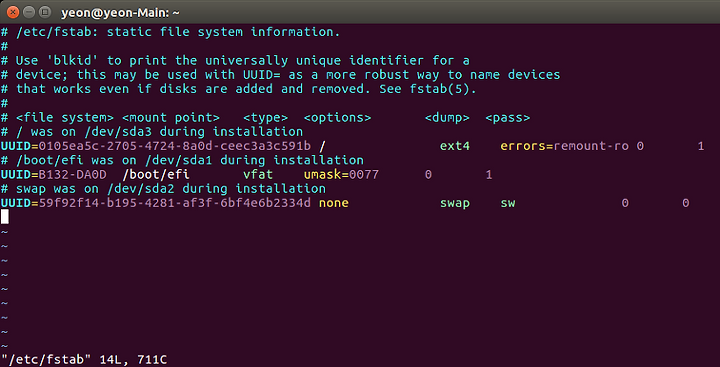Click UUID value B132-DA0D
The image size is (720, 367).
(73, 175)
